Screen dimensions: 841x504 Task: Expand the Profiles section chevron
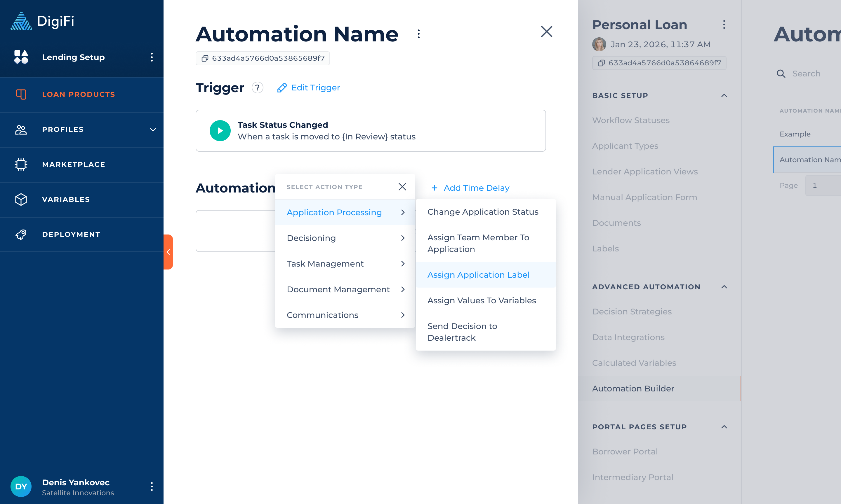(x=153, y=129)
